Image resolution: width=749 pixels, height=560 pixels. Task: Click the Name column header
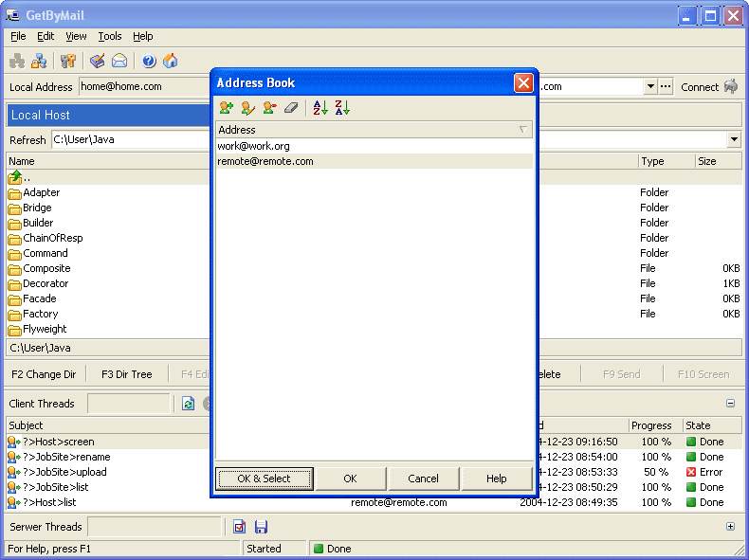(108, 161)
